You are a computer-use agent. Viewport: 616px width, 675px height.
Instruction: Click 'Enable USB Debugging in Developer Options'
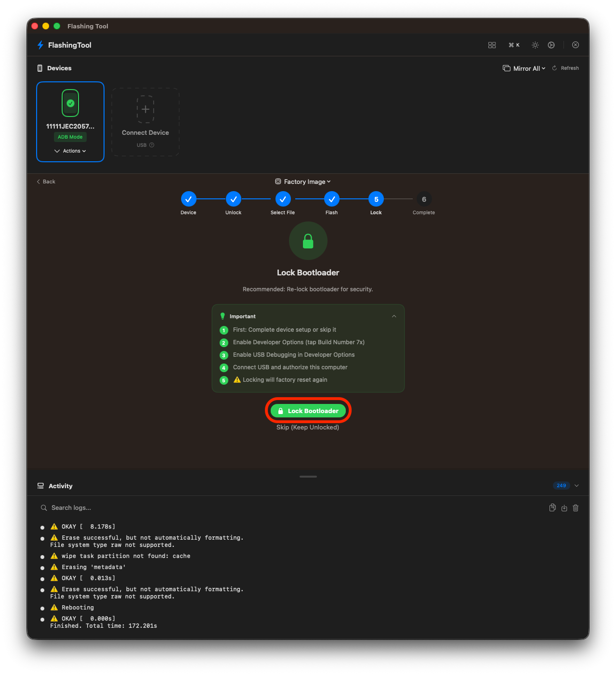[294, 355]
